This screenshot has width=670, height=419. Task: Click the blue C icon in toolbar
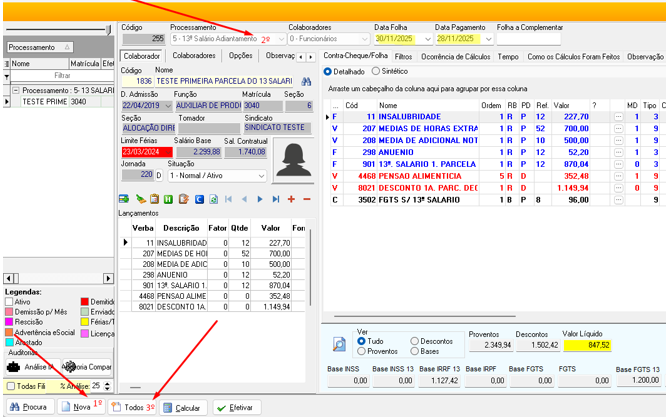199,199
